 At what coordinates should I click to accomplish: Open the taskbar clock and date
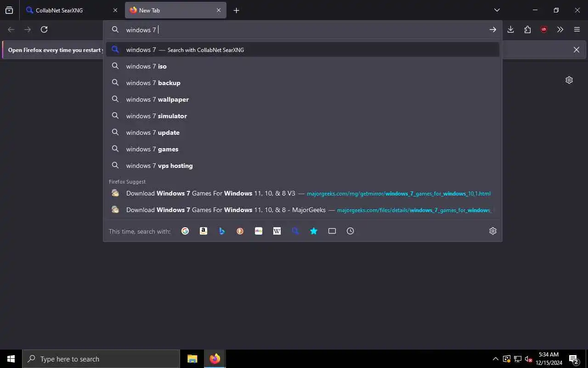click(549, 359)
